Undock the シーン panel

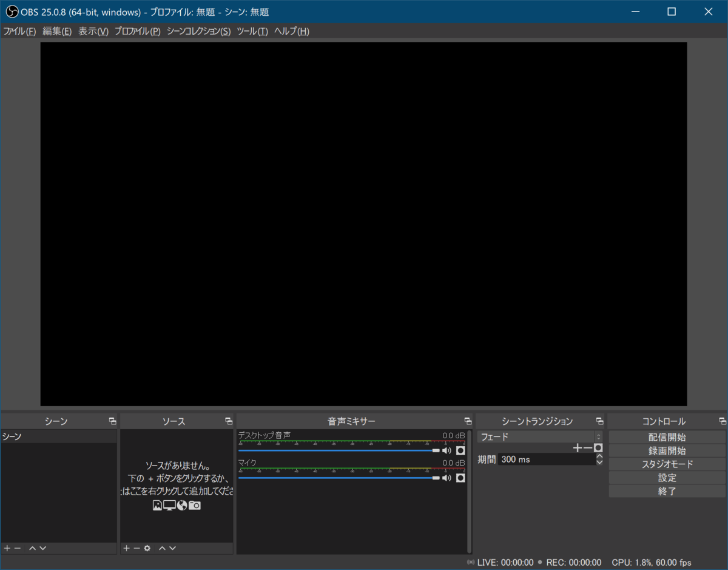(112, 421)
